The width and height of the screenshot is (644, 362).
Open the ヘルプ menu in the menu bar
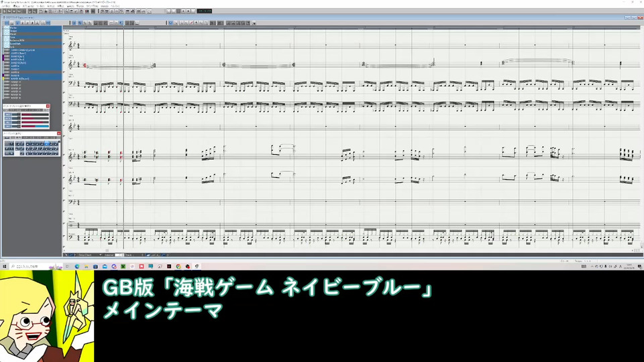[115, 7]
